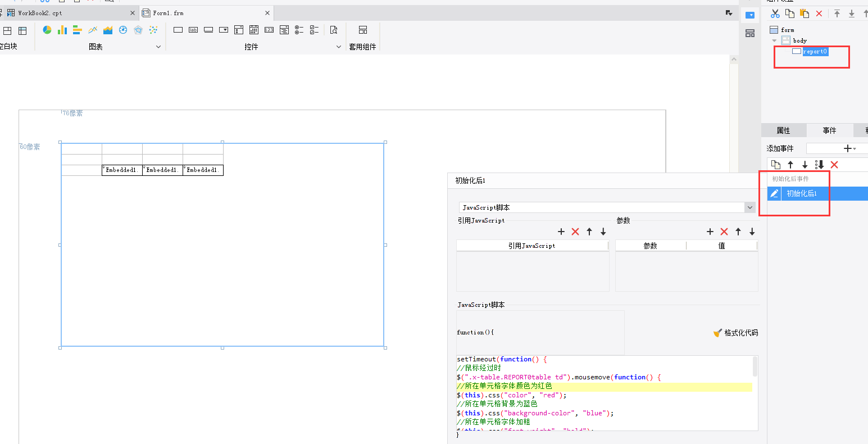
Task: Add a label widget
Action: (193, 30)
